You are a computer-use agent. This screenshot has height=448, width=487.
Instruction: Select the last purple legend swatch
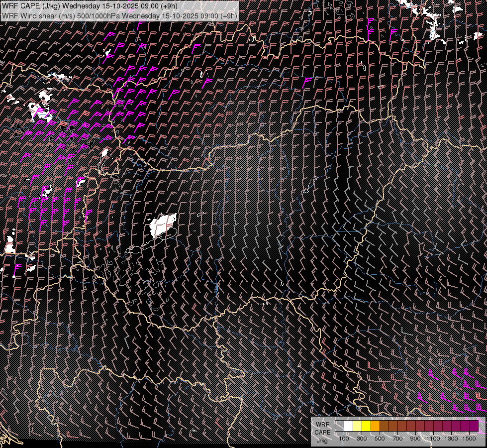point(474,426)
